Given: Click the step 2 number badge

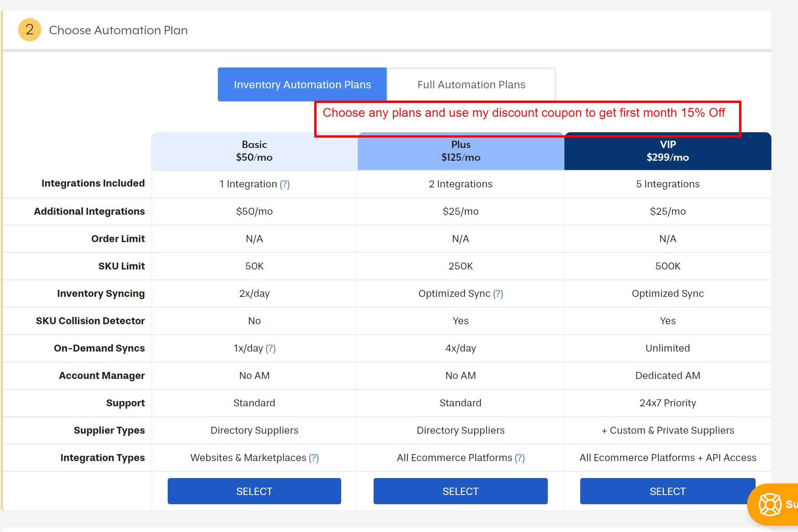Looking at the screenshot, I should point(29,30).
